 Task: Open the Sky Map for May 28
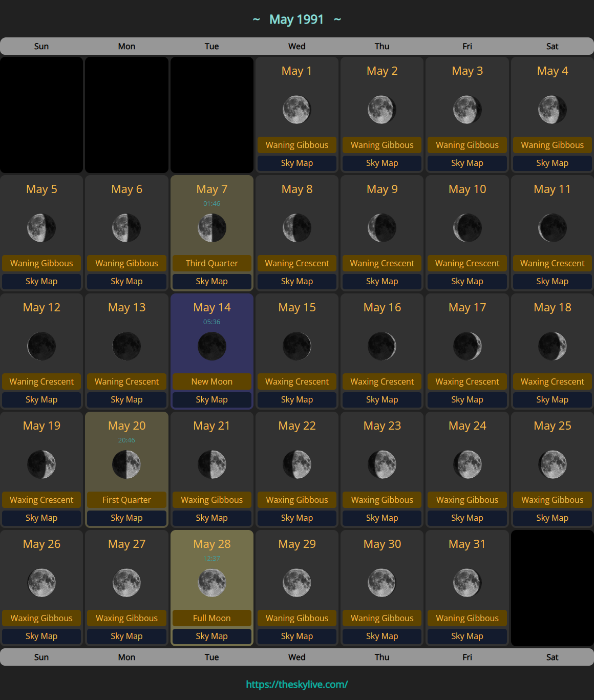tap(211, 636)
